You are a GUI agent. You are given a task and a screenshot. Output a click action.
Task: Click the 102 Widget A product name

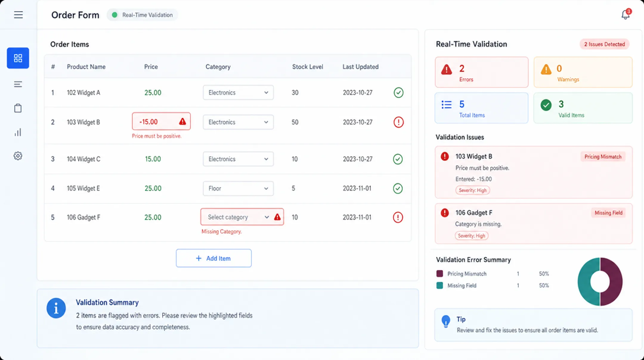click(83, 92)
